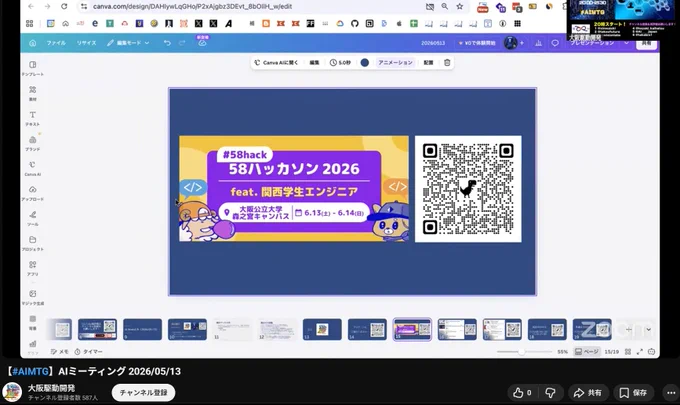
Task: Open the Canva AI sidebar icon
Action: point(33,168)
